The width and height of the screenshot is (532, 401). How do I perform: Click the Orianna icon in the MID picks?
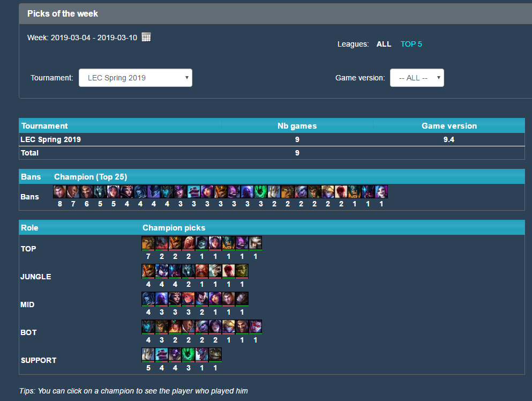click(x=242, y=299)
